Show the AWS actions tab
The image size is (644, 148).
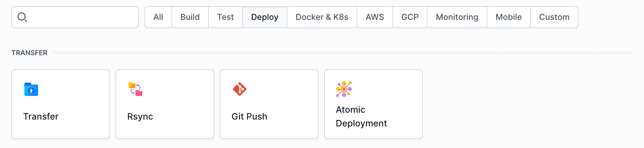pos(374,17)
